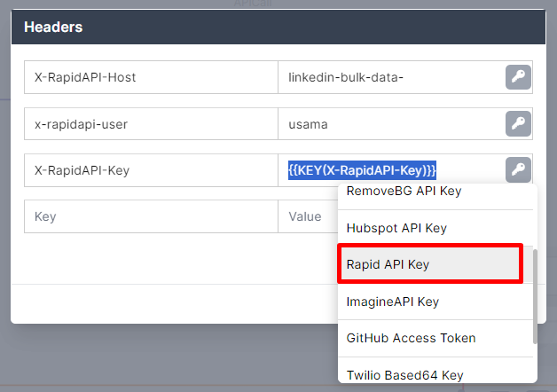The height and width of the screenshot is (392, 557).
Task: Select Rapid API Key from dropdown
Action: click(x=430, y=264)
